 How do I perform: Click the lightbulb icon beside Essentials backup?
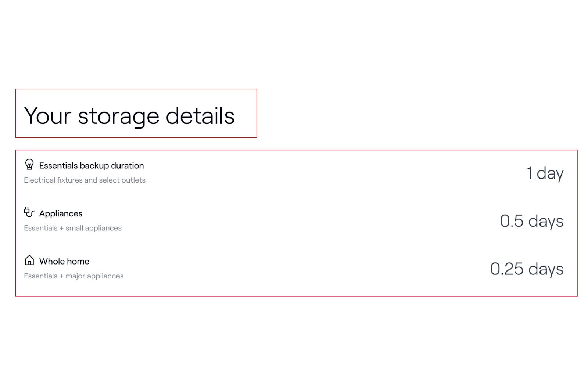pos(29,164)
